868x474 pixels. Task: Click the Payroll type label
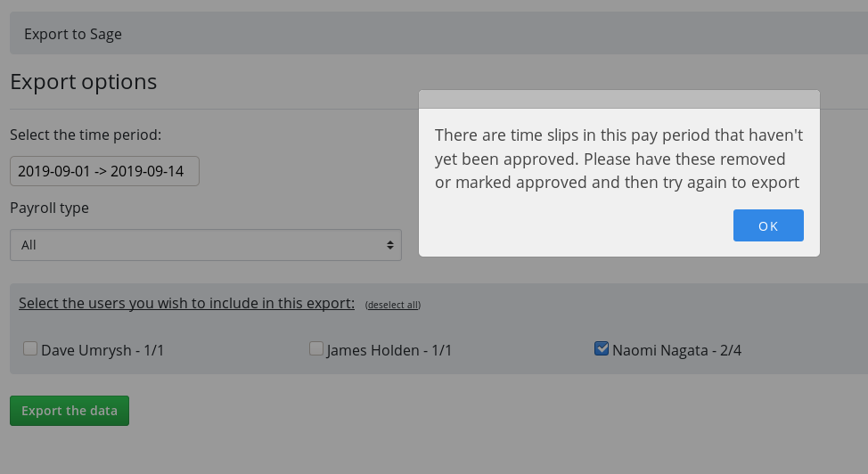[49, 208]
